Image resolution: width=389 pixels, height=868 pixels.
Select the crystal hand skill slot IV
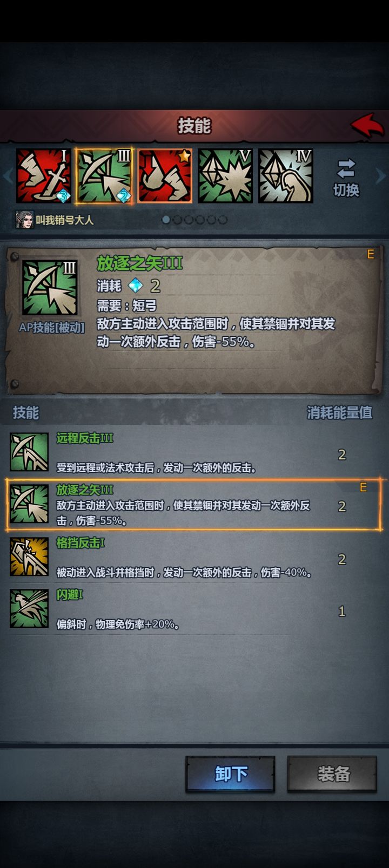pyautogui.click(x=286, y=176)
